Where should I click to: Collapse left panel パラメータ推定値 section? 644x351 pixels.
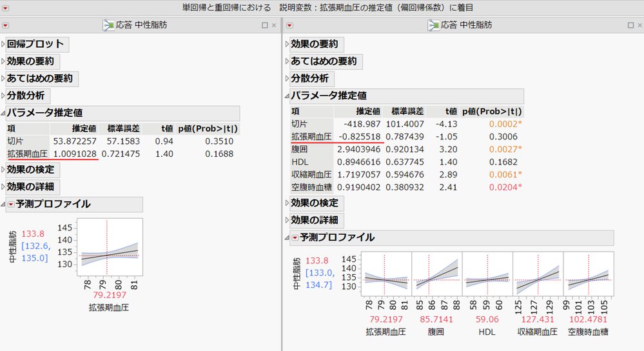(x=3, y=113)
